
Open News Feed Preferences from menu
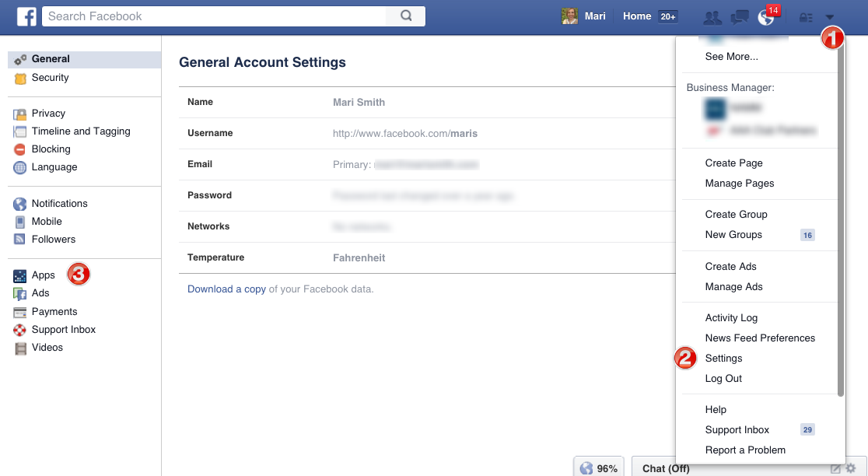click(760, 338)
